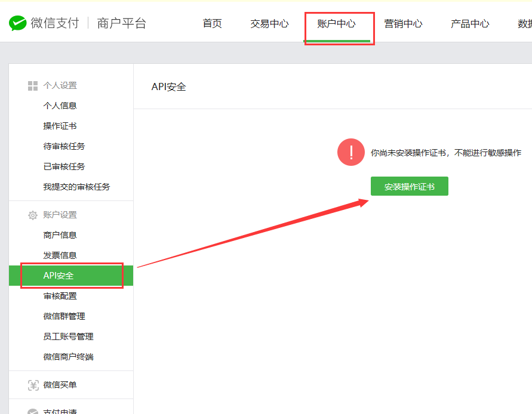
Task: Click the 微信买单 yuan icon
Action: click(x=33, y=385)
